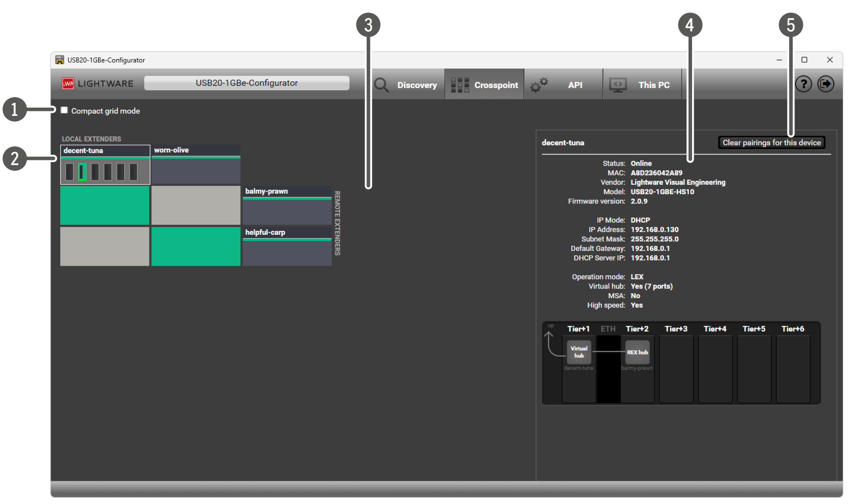Viewport: 852px width, 504px height.
Task: Click the Crosspoint grid icon
Action: pos(460,85)
